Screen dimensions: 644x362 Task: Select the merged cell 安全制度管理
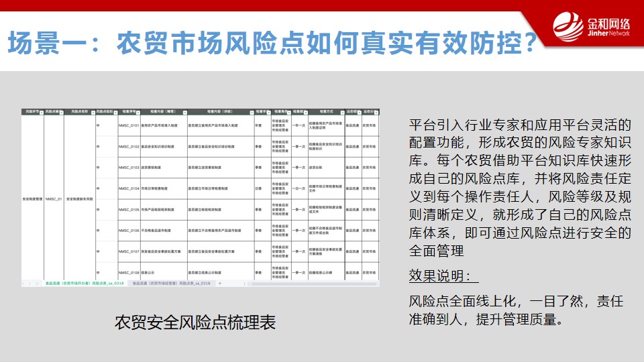point(32,198)
